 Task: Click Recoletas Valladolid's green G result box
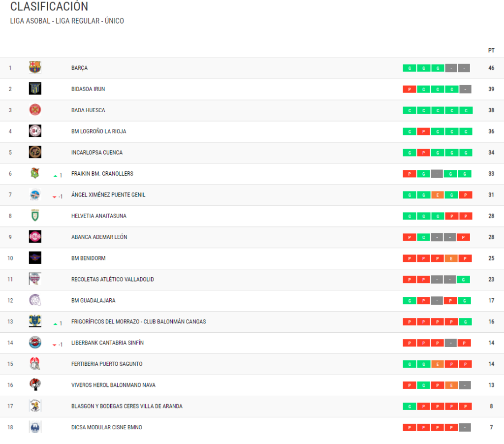463,280
